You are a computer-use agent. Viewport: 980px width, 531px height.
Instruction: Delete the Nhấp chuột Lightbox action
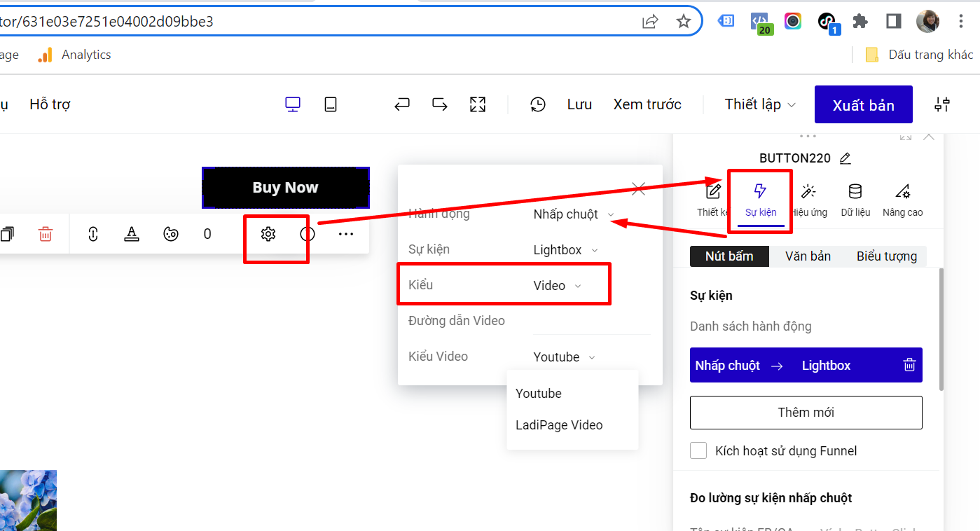(x=909, y=365)
